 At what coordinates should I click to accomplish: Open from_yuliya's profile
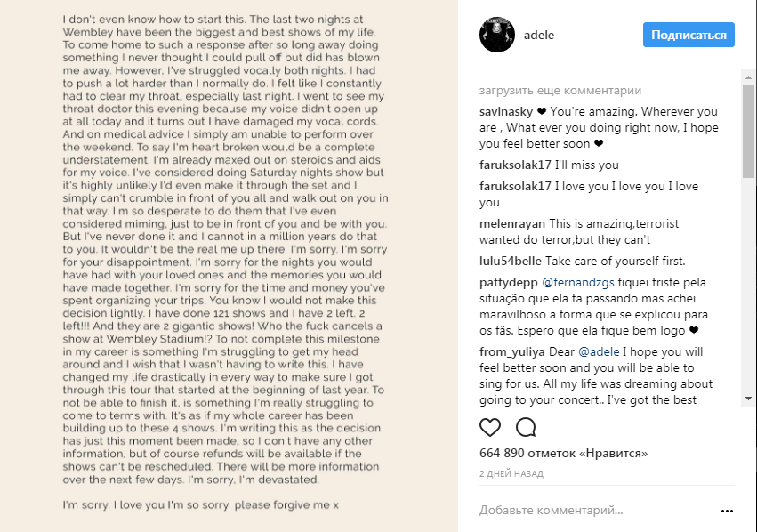coord(511,351)
